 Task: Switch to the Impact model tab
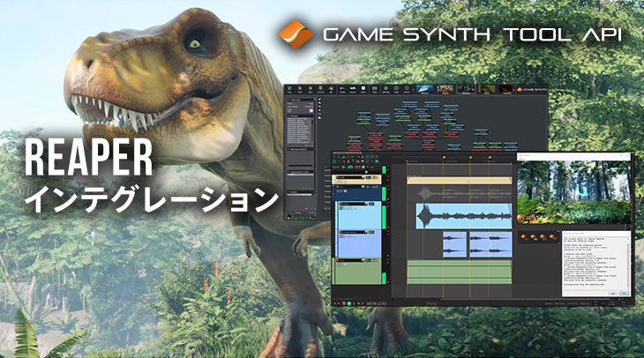[x=446, y=89]
